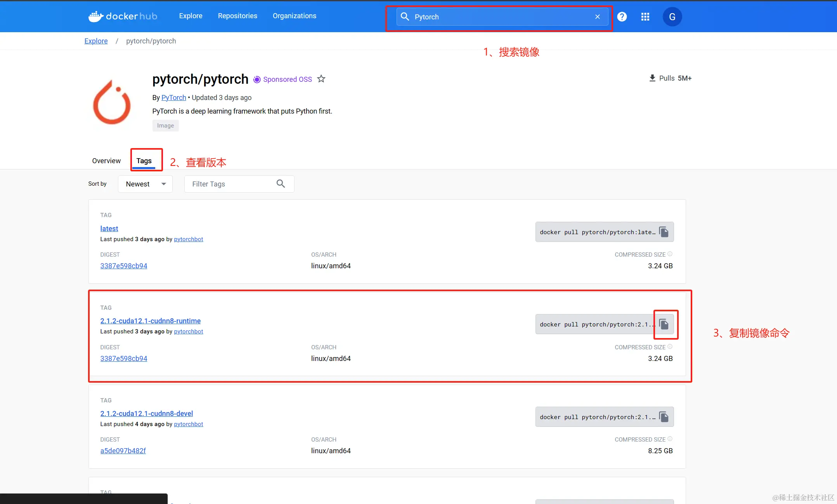Open the user avatar G menu

(x=672, y=17)
